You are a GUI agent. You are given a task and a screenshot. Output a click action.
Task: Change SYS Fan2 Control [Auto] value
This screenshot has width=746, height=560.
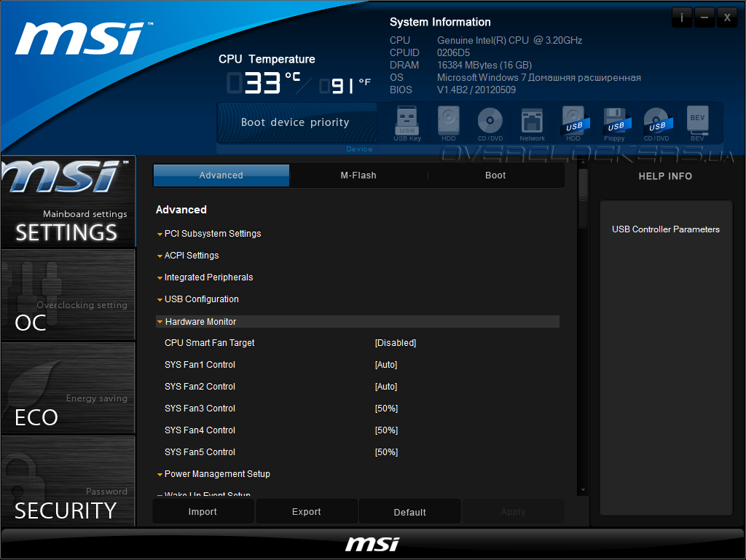click(386, 387)
